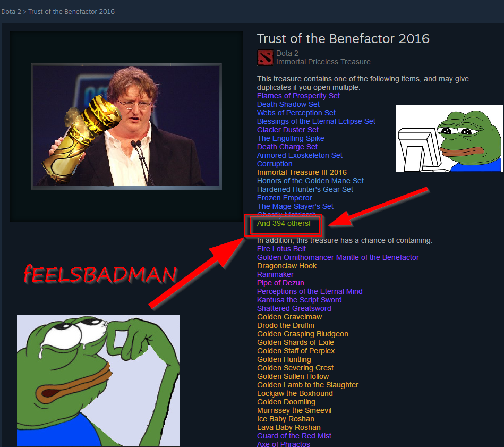Screen dimensions: 504x447
Task: Click Blessings of the Eternal Eclipse Set
Action: coord(317,121)
